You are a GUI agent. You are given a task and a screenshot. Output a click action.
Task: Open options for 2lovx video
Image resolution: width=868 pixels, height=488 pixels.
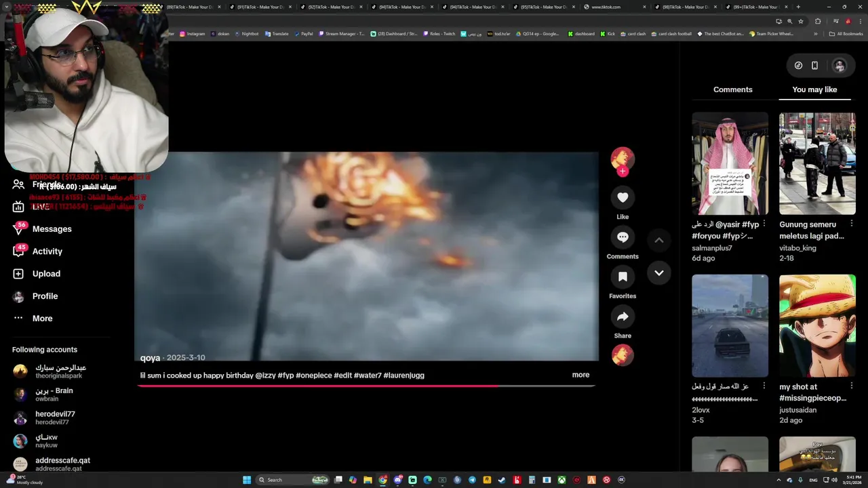pyautogui.click(x=764, y=386)
